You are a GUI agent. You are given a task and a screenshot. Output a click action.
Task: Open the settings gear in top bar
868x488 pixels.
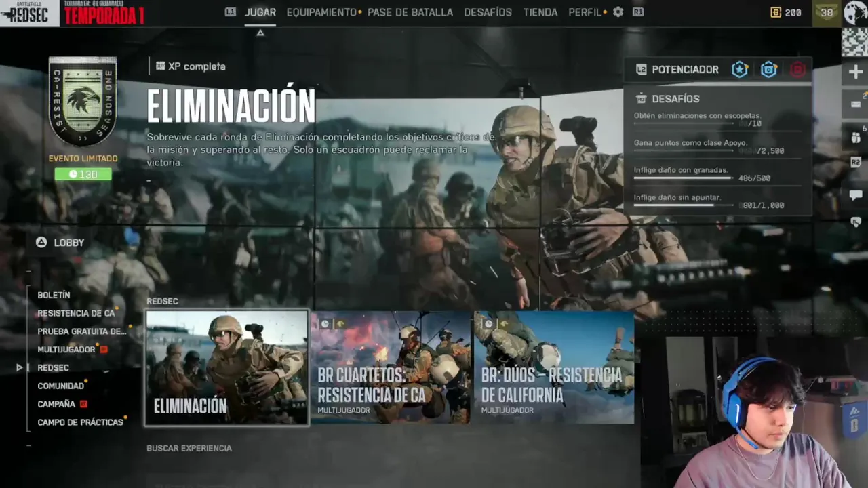(x=618, y=12)
